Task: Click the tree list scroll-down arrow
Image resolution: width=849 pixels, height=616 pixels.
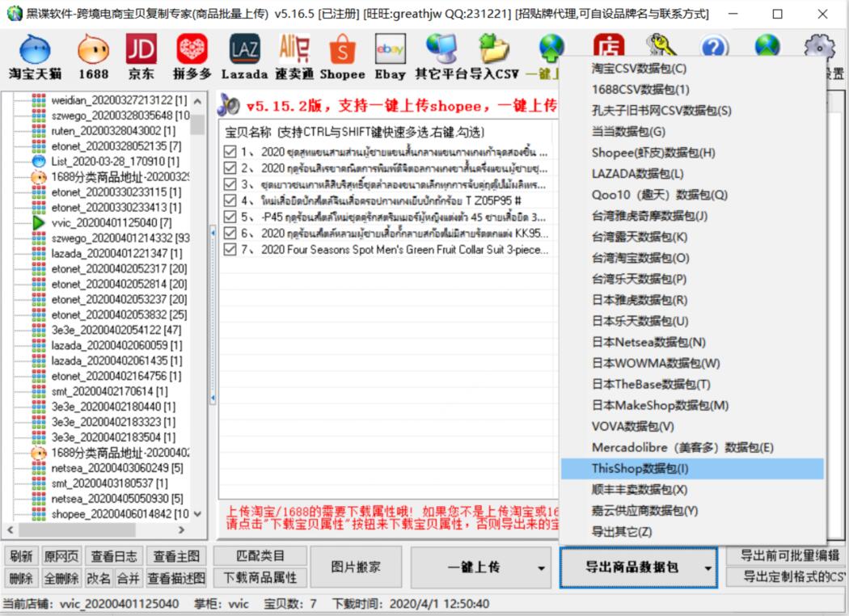Action: point(197,513)
